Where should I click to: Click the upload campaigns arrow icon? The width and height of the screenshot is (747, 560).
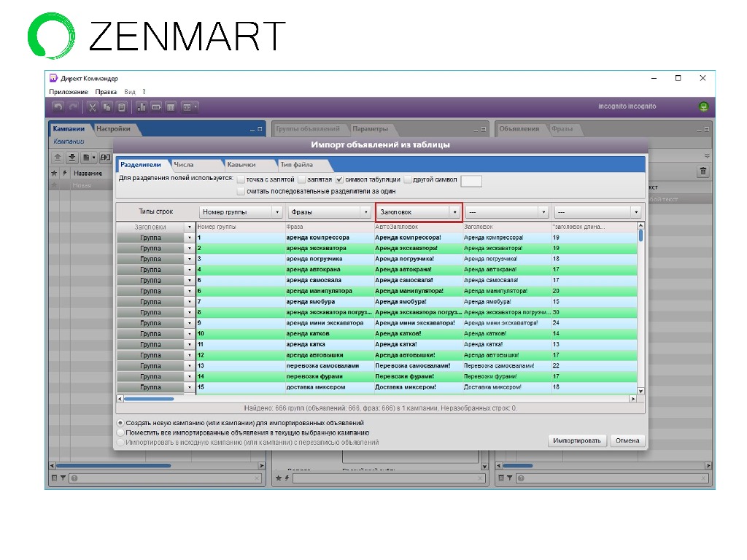[x=58, y=157]
